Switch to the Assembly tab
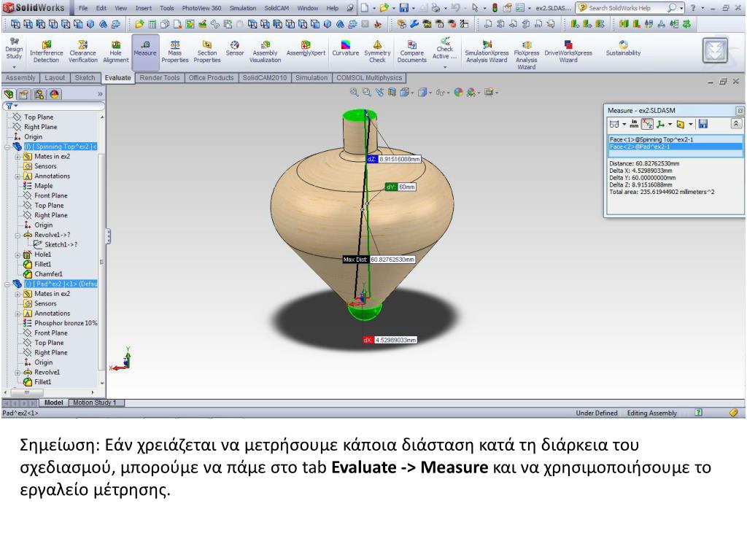 coord(20,78)
